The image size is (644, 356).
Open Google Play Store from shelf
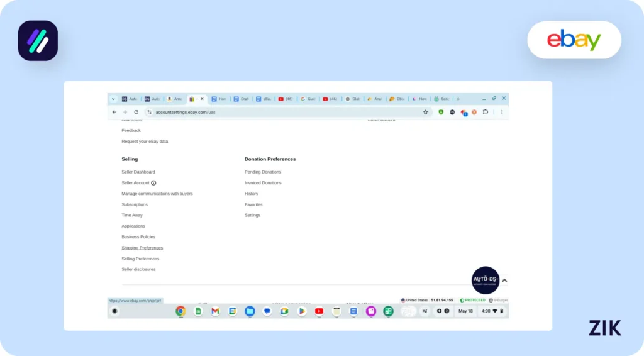301,311
